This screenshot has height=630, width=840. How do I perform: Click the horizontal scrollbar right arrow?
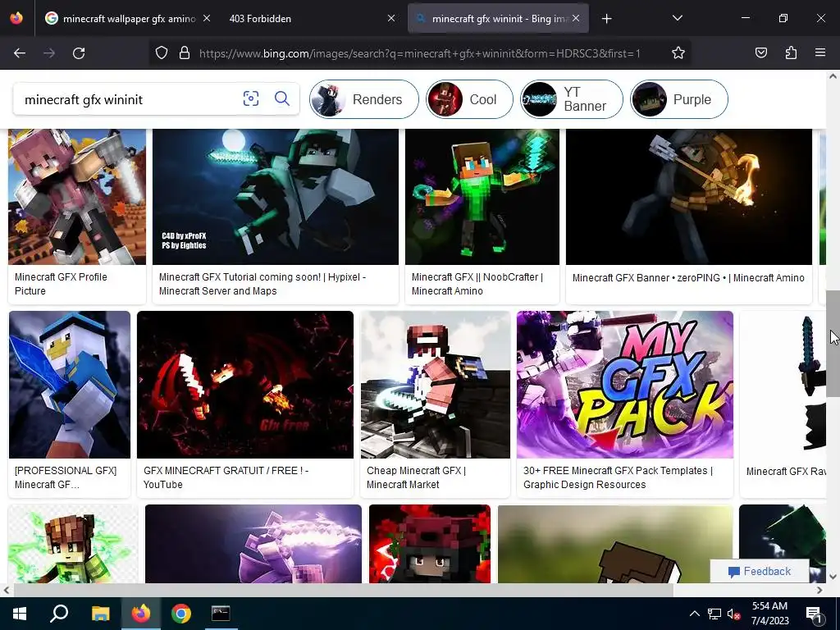tap(819, 590)
